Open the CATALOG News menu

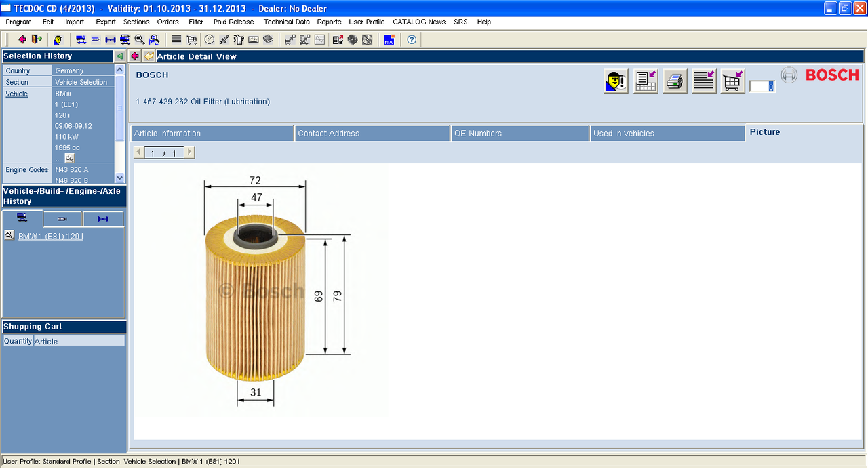click(x=419, y=22)
